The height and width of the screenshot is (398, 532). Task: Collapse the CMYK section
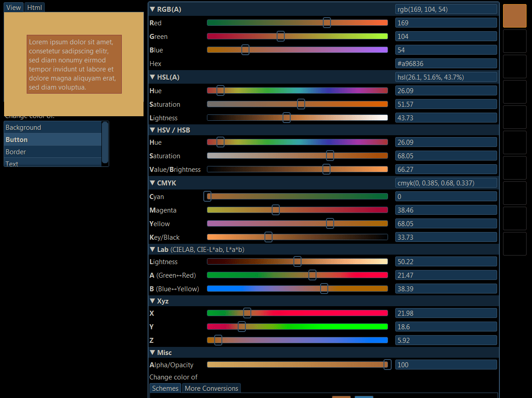[152, 183]
